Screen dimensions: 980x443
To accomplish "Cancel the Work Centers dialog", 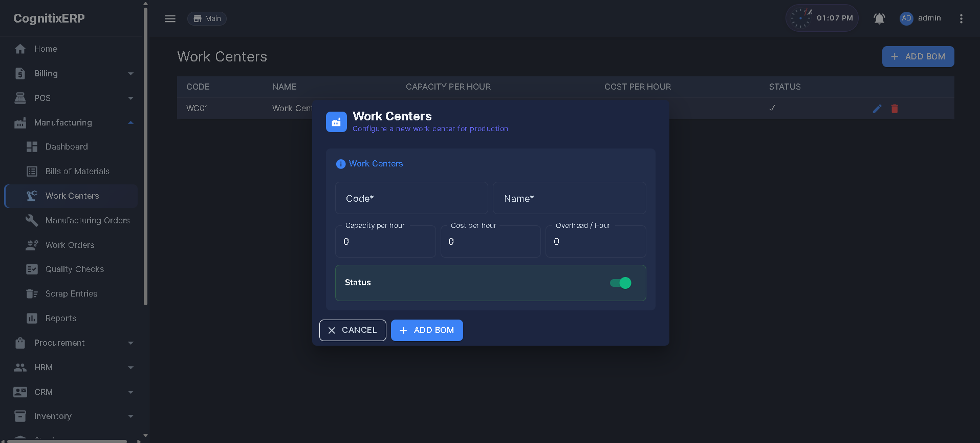I will pyautogui.click(x=353, y=330).
